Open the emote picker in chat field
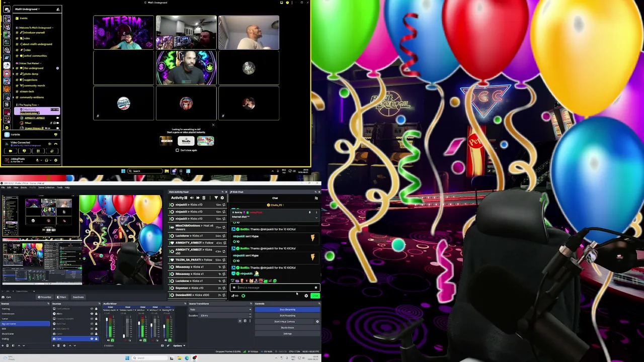The image size is (644, 362). [316, 288]
